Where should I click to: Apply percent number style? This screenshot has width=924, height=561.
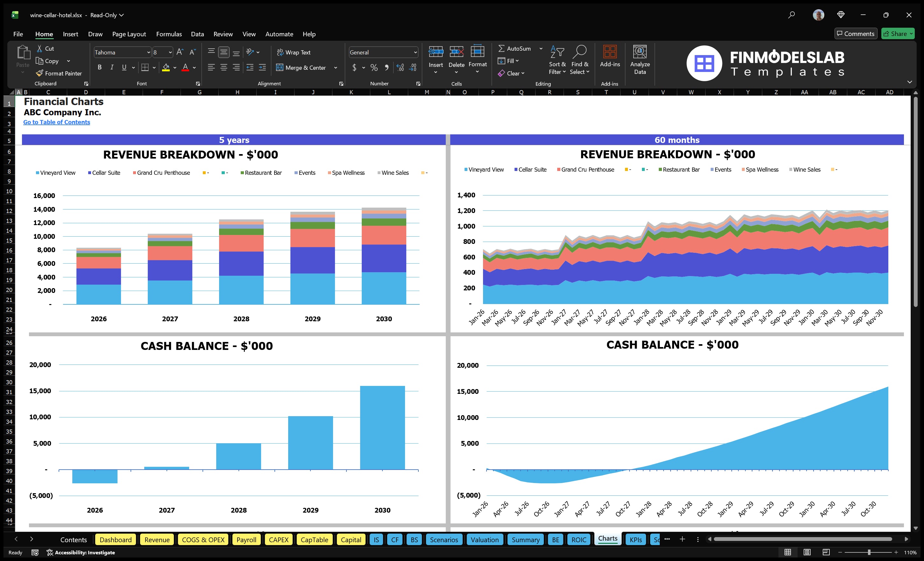point(373,68)
